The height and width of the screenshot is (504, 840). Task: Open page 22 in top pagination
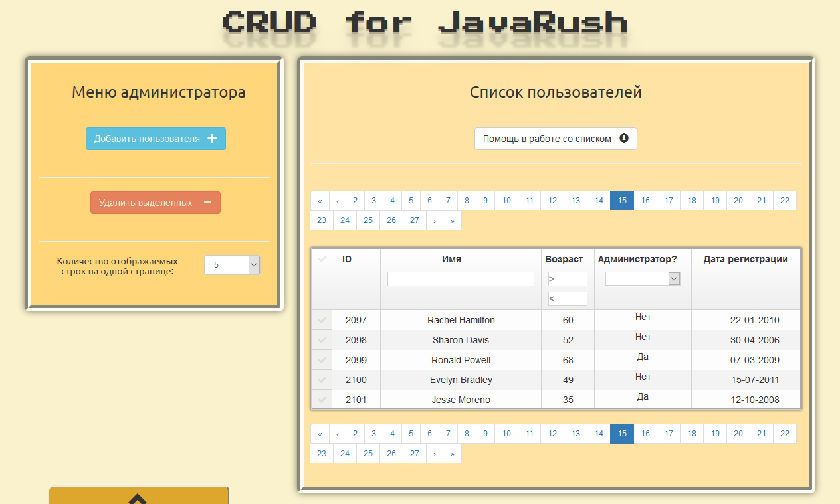click(785, 201)
